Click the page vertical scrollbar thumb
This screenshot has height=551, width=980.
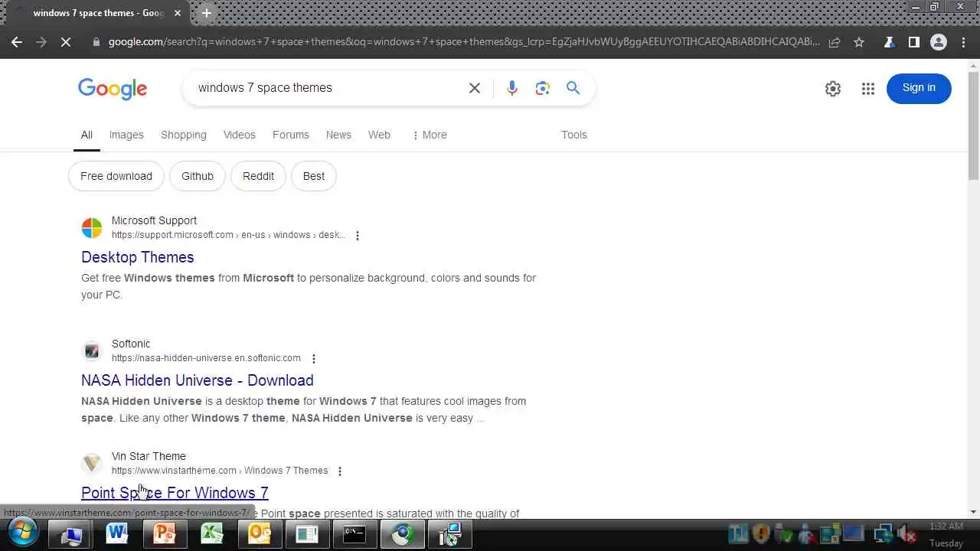tap(973, 126)
